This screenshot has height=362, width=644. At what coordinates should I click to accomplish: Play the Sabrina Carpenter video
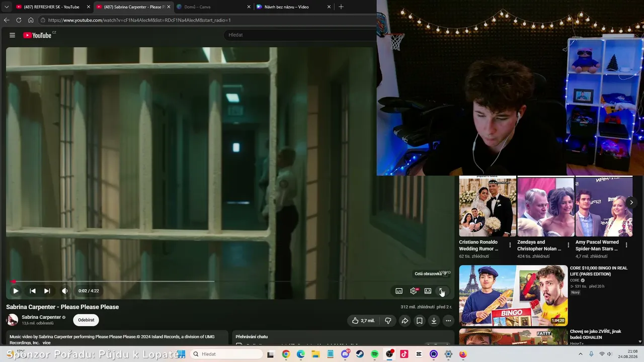(x=16, y=291)
